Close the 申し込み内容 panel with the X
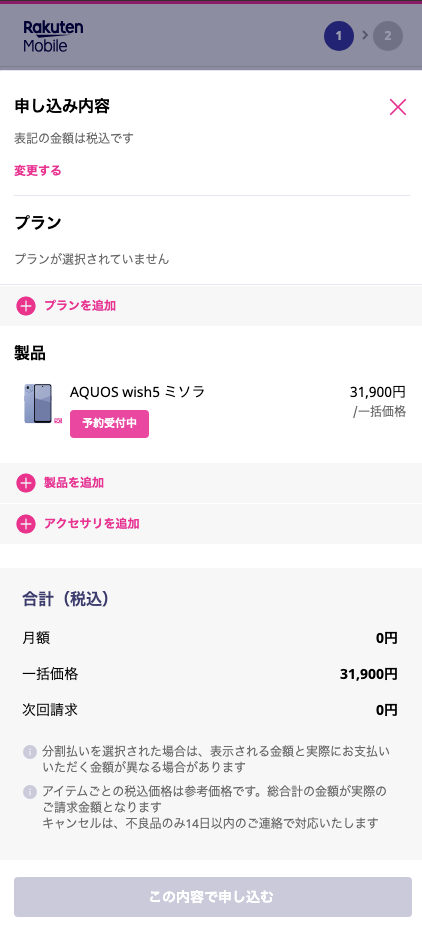Image resolution: width=422 pixels, height=927 pixels. coord(398,107)
